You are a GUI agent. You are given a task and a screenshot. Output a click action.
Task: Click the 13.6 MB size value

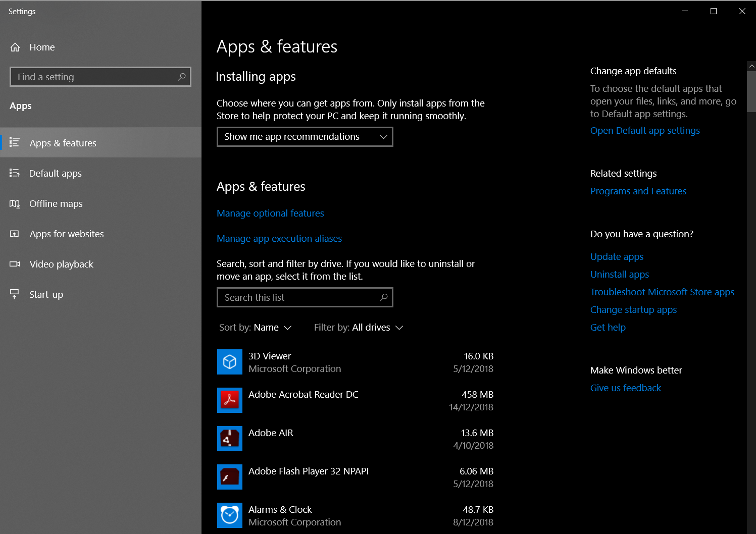coord(477,433)
